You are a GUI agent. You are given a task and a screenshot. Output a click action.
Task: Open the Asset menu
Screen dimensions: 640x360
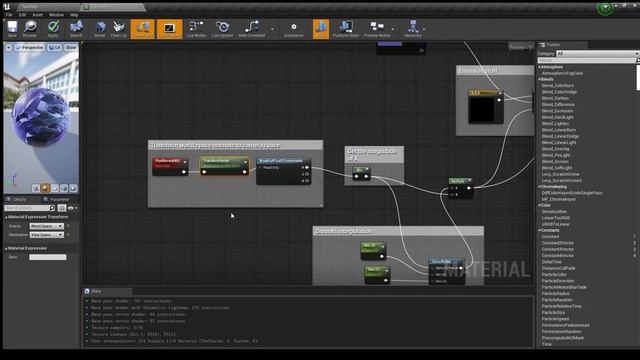[x=38, y=15]
